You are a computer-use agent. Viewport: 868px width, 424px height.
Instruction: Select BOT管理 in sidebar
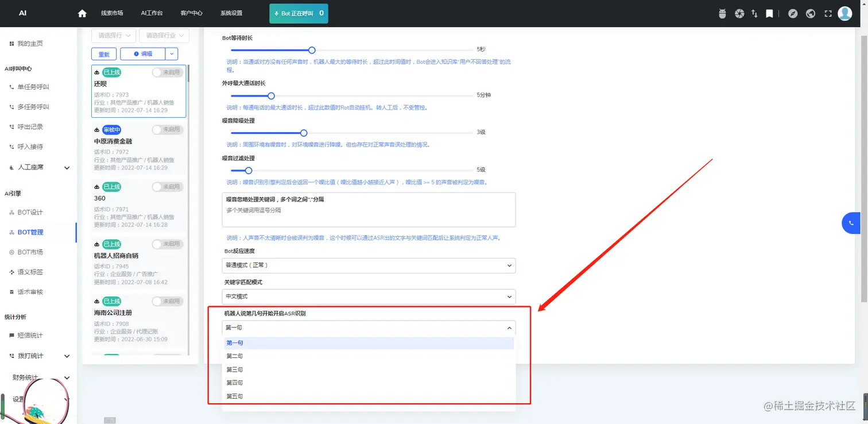[x=30, y=232]
